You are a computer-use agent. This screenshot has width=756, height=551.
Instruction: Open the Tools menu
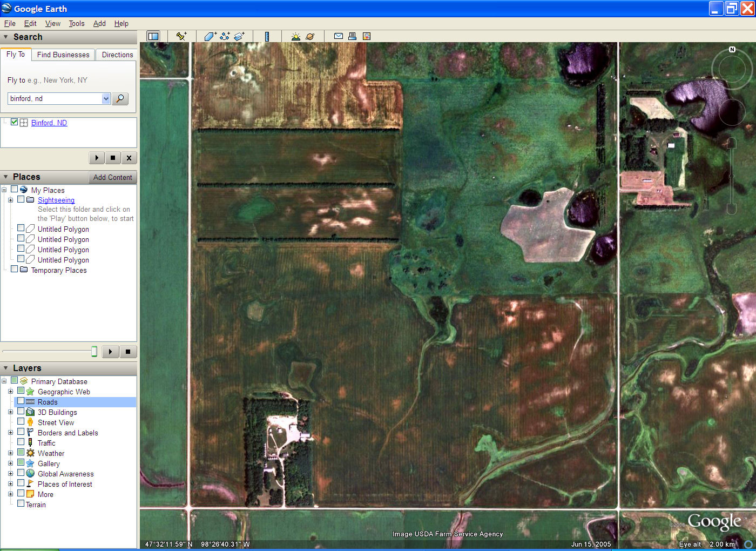pyautogui.click(x=77, y=23)
